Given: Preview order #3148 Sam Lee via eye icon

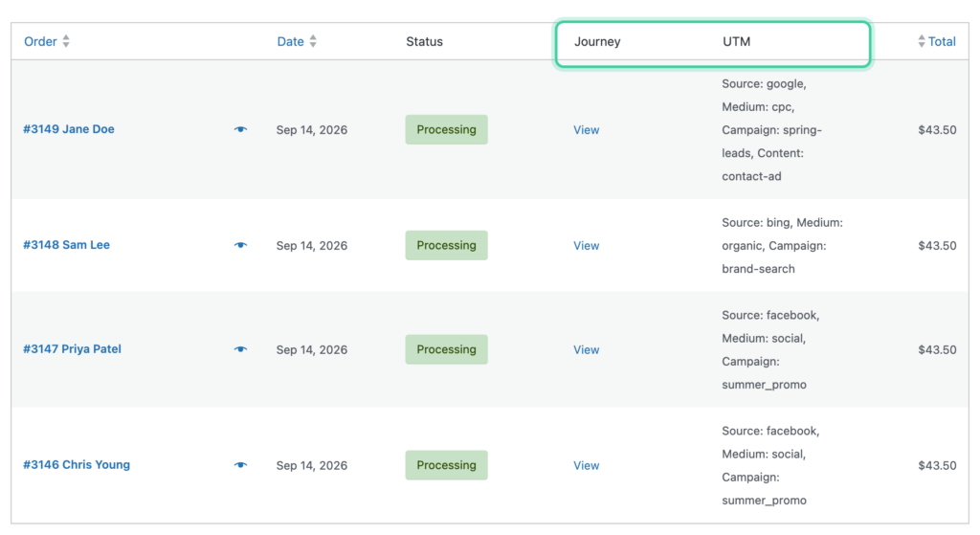Looking at the screenshot, I should 240,245.
